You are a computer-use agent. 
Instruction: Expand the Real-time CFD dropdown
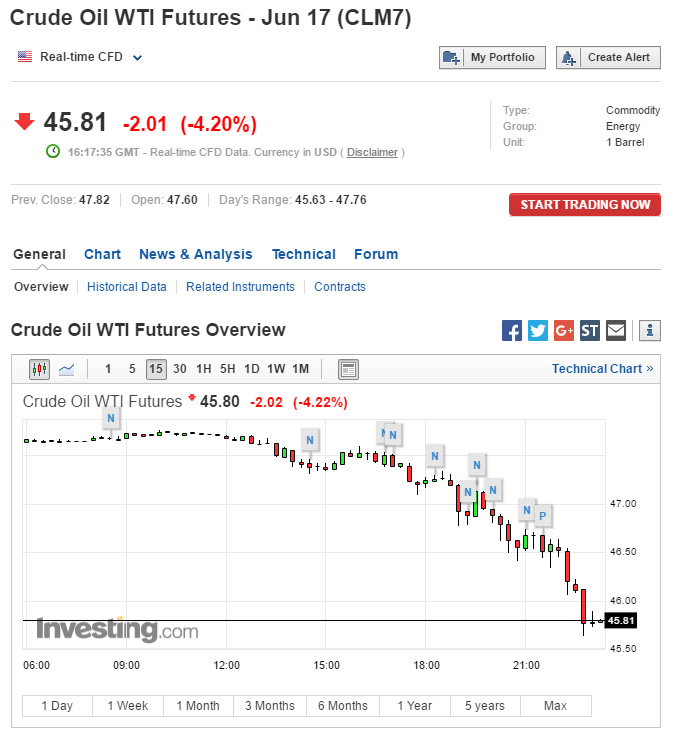point(138,57)
